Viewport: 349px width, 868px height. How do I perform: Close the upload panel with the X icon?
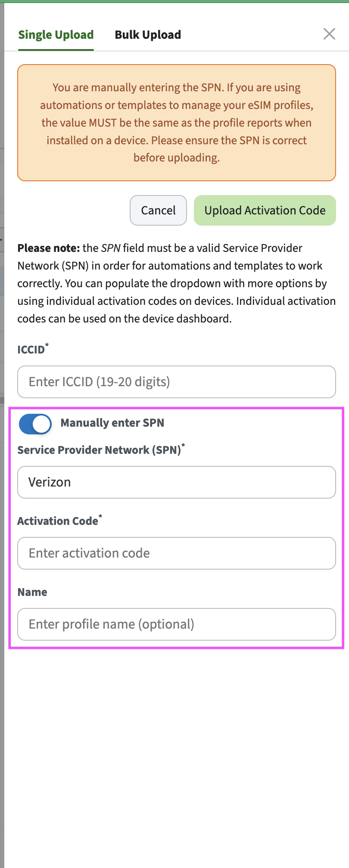pyautogui.click(x=329, y=34)
